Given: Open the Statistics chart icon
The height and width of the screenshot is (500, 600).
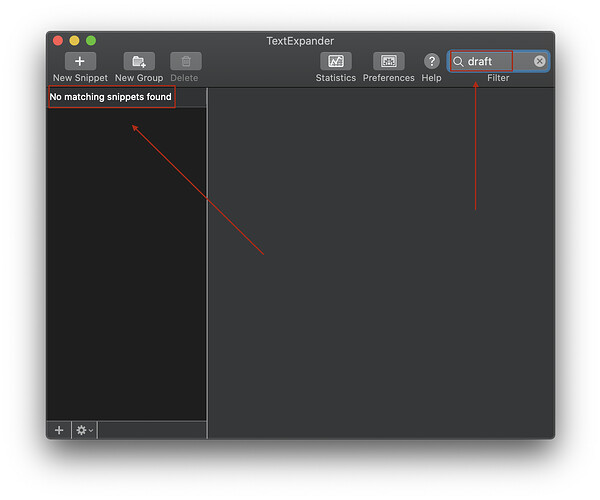Looking at the screenshot, I should (x=336, y=61).
